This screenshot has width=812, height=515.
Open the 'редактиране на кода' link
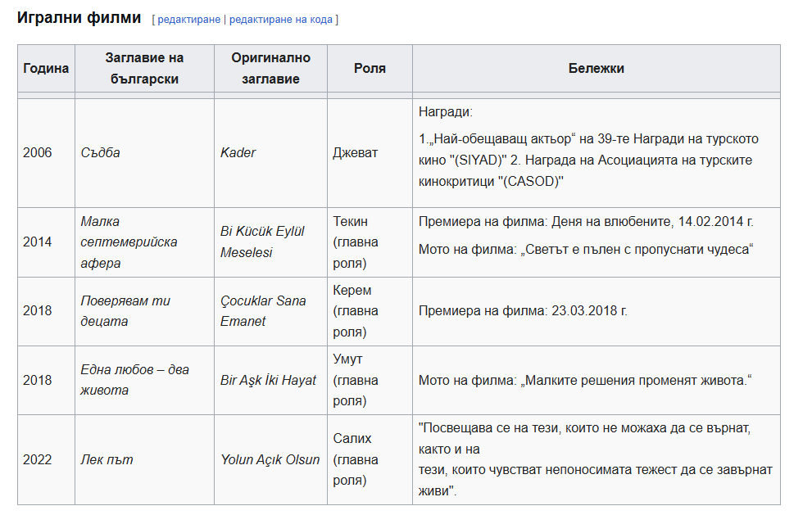[x=280, y=19]
